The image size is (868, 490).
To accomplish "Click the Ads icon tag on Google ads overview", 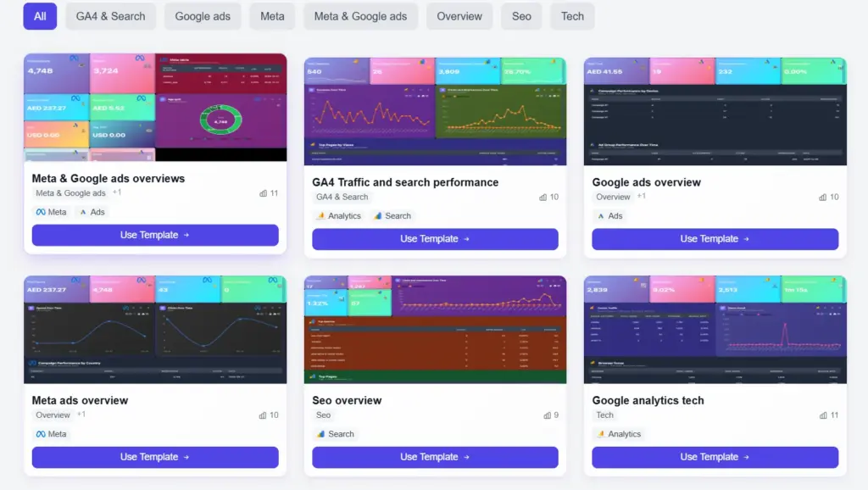I will pyautogui.click(x=610, y=216).
